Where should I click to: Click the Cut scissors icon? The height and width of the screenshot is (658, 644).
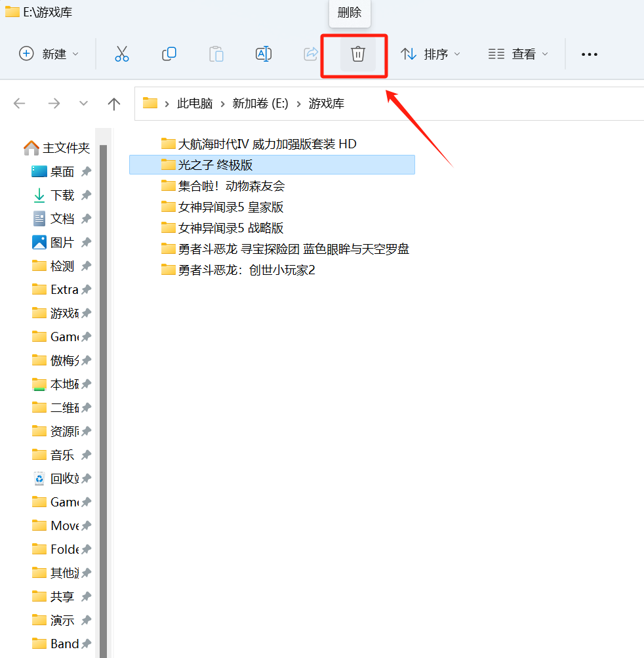122,54
